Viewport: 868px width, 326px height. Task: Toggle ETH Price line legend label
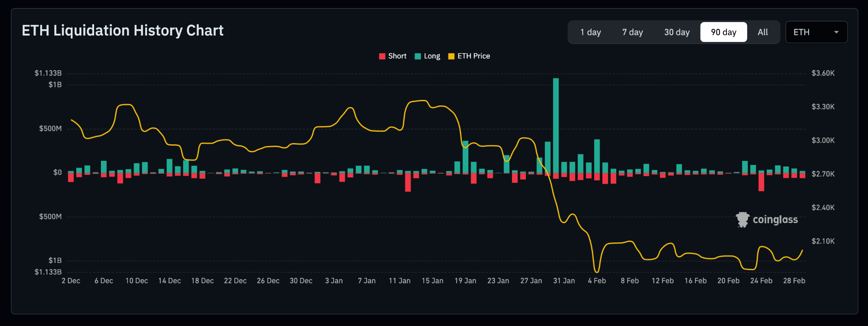click(x=473, y=56)
